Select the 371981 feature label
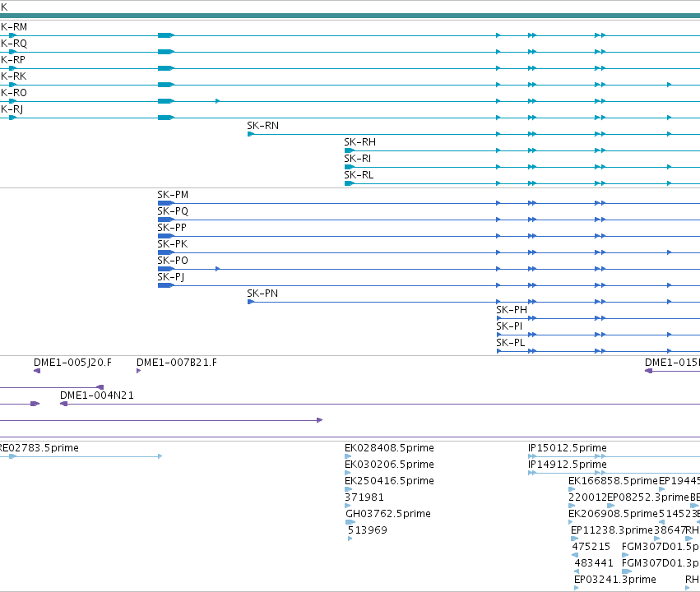Screen dimensions: 700x592 364,497
